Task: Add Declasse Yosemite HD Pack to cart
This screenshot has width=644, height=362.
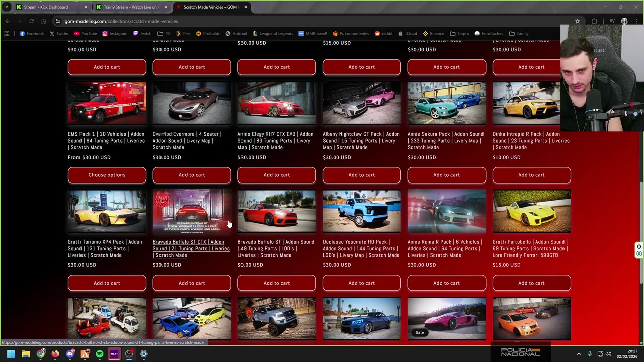Action: [x=362, y=283]
